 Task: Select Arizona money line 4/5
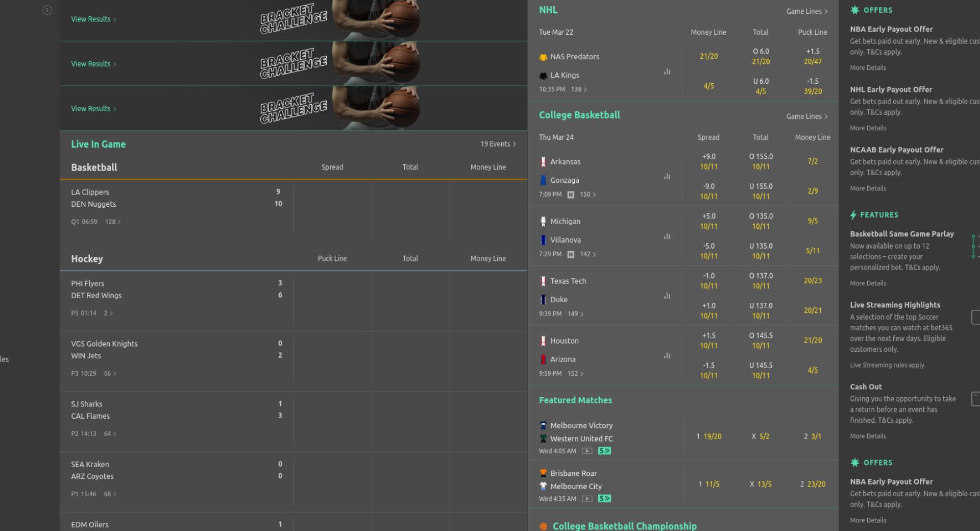coord(813,370)
